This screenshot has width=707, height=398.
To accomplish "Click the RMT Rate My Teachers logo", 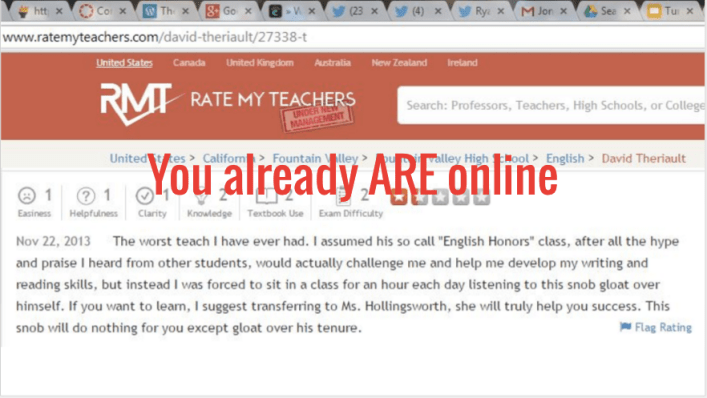I will coord(227,103).
